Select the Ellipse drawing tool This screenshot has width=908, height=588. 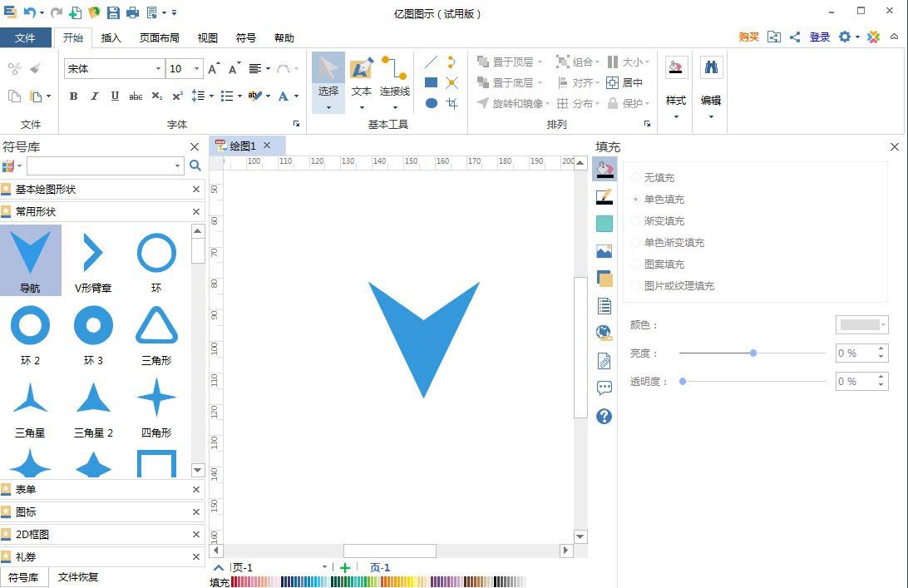(431, 102)
